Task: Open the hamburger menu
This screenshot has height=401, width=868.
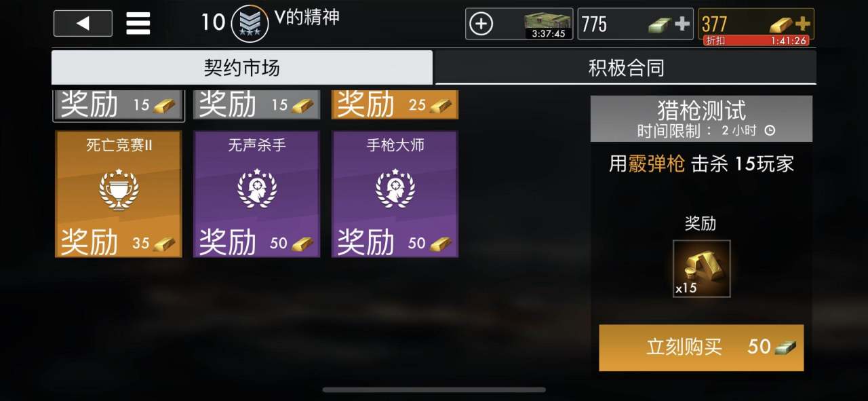Action: 138,24
